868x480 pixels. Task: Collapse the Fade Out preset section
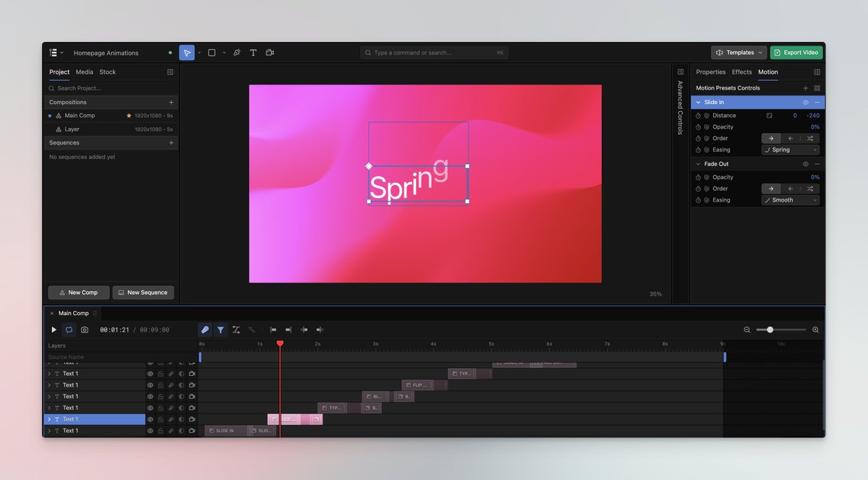pyautogui.click(x=698, y=164)
